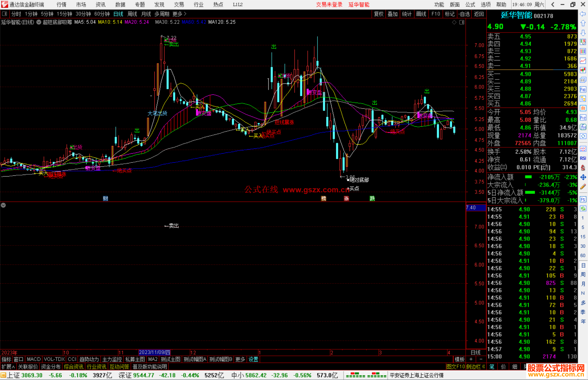This screenshot has height=380, width=588.
Task: Click the 复权 button
Action: click(x=378, y=14)
